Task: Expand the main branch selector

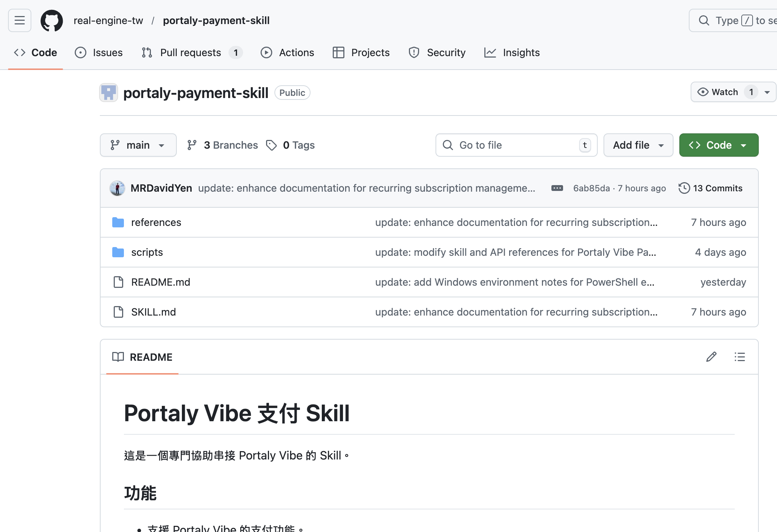Action: 138,145
